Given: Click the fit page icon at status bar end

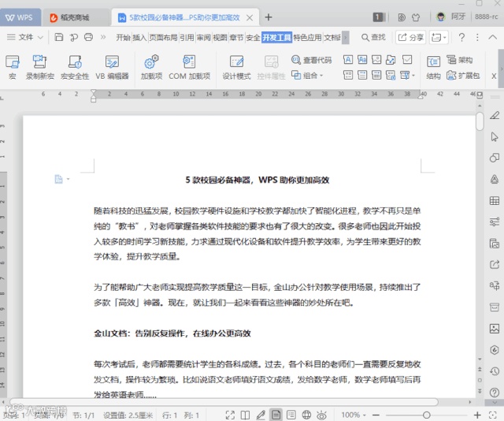Looking at the screenshot, I should point(493,415).
